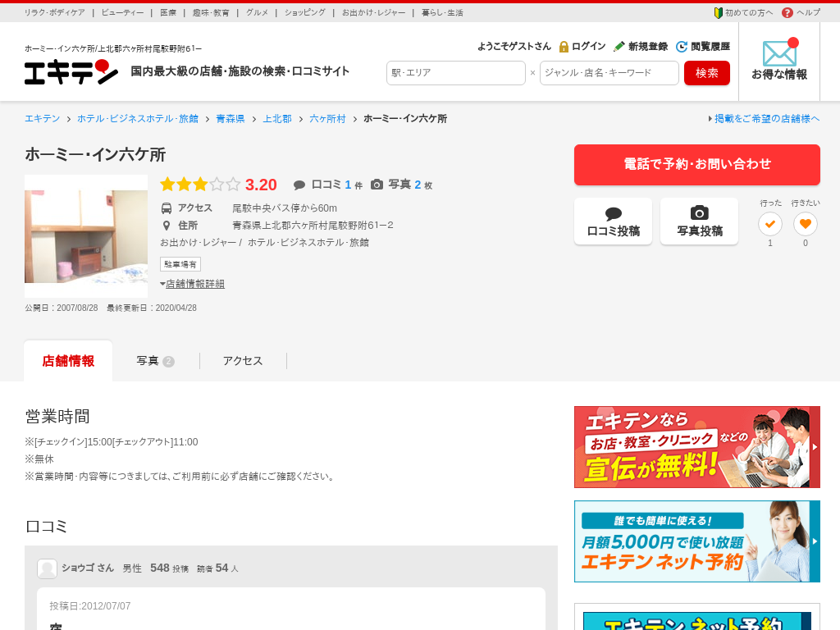
Task: Click the ジャンル·店名·キーワード input field
Action: 609,73
